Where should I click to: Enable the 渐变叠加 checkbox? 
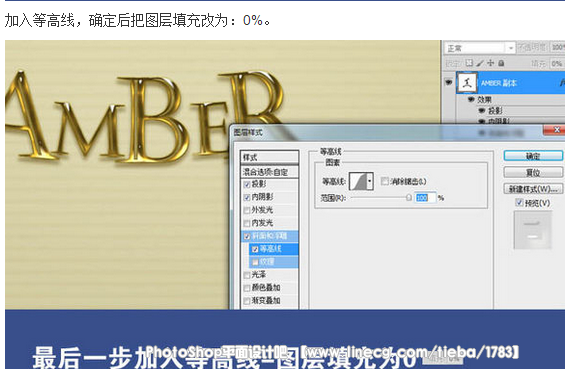click(x=247, y=301)
